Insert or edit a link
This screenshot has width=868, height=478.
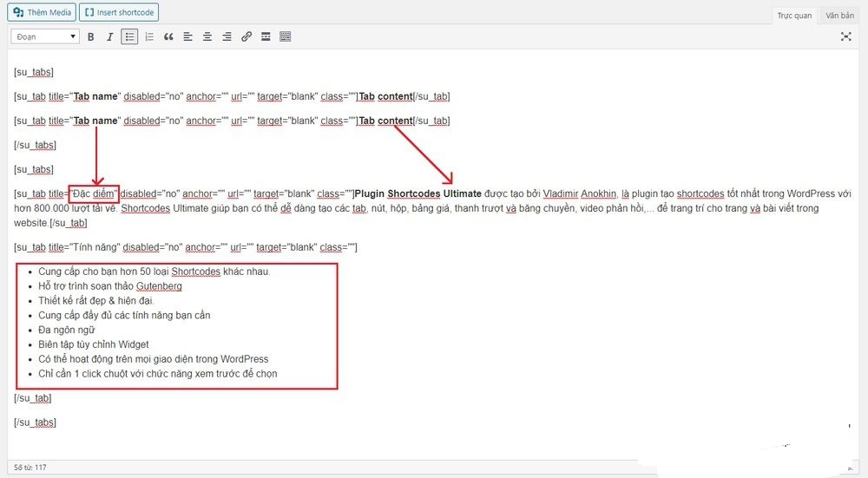pyautogui.click(x=247, y=36)
